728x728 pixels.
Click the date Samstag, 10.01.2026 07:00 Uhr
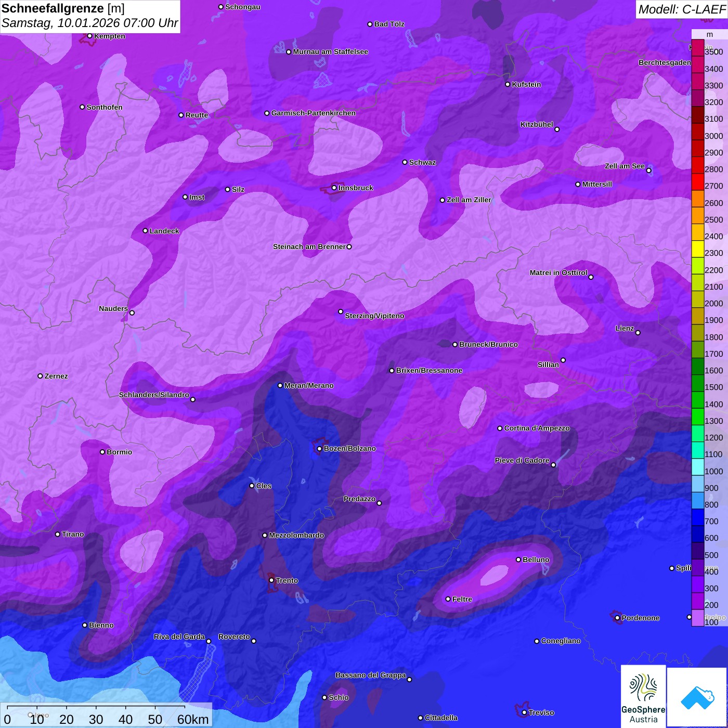[x=89, y=23]
